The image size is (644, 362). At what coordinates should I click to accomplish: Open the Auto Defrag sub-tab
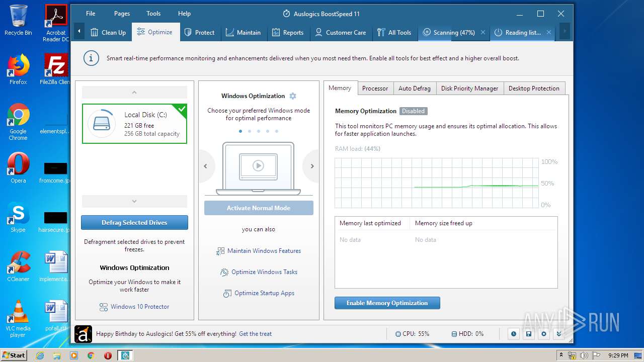click(x=415, y=88)
